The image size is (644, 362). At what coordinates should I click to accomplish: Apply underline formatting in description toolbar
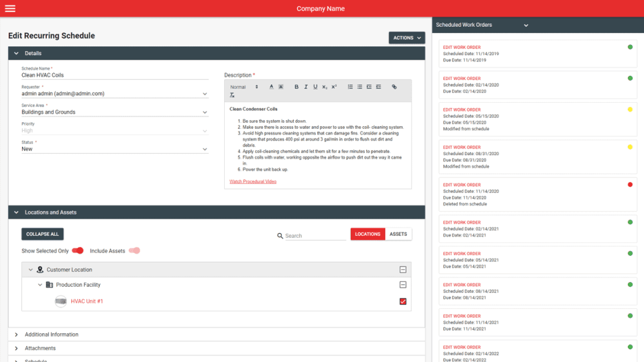click(x=315, y=87)
